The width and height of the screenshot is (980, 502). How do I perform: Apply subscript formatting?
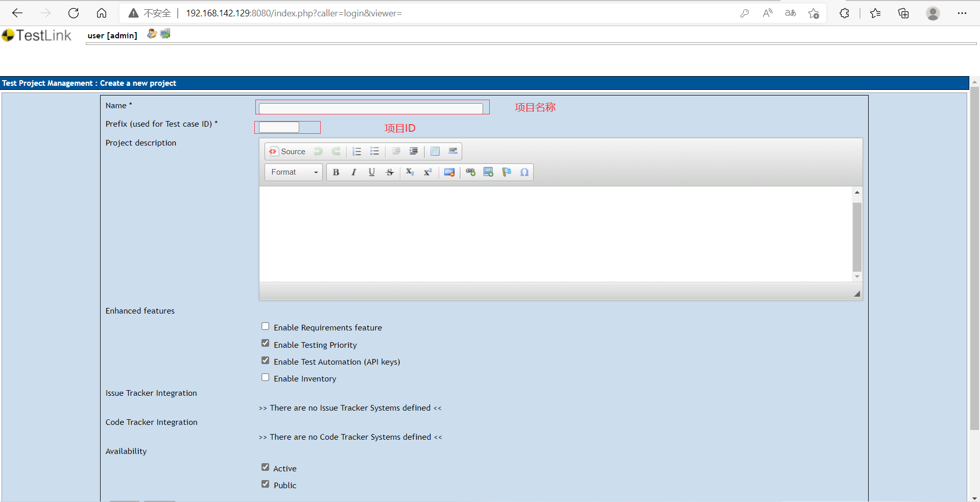click(410, 172)
